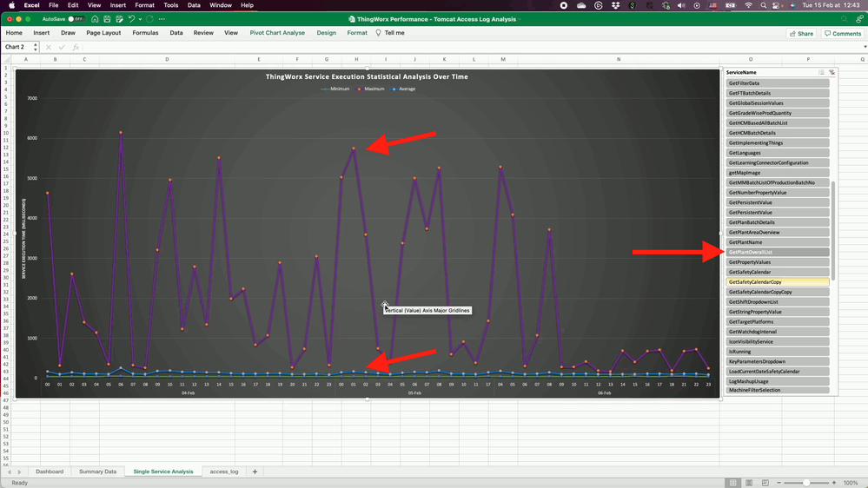Image resolution: width=868 pixels, height=488 pixels.
Task: Click the fx insert function icon
Action: pyautogui.click(x=76, y=47)
